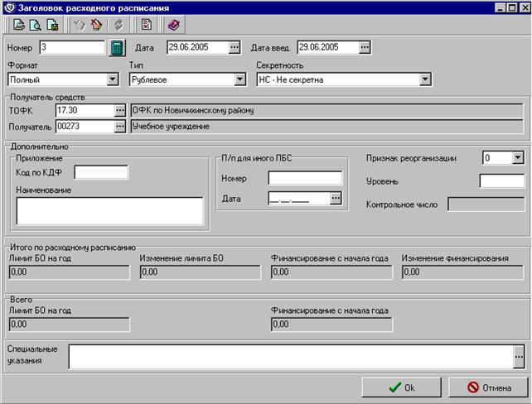Expand the Формат dropdown
This screenshot has height=404, width=532.
[x=113, y=79]
